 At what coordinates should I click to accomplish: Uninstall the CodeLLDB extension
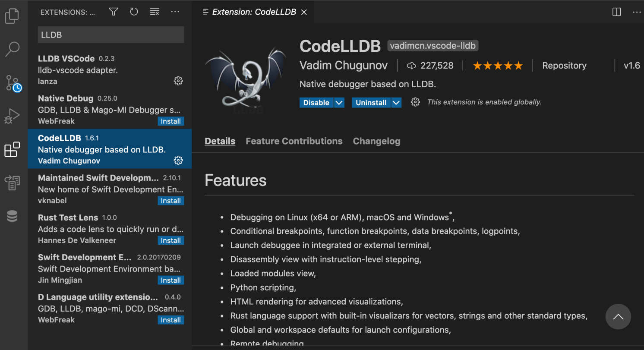(x=371, y=103)
